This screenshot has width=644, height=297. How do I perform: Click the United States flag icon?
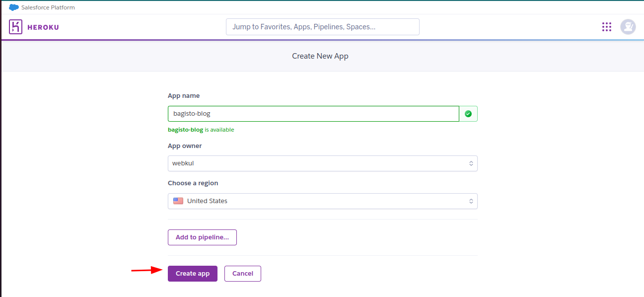pyautogui.click(x=178, y=201)
